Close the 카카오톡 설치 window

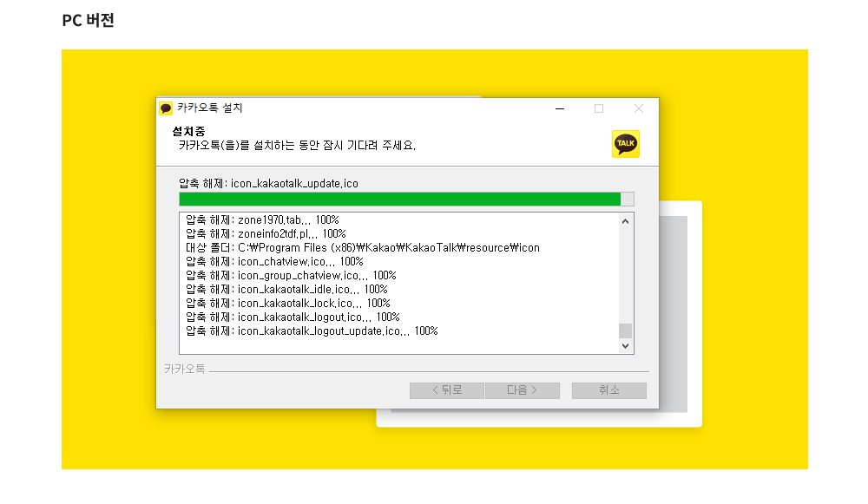click(x=638, y=108)
